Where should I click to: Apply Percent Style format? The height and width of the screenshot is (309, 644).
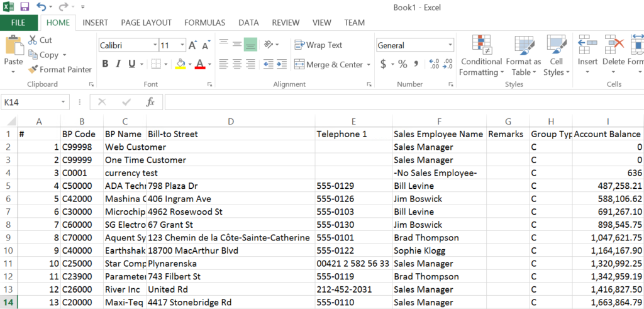(402, 64)
